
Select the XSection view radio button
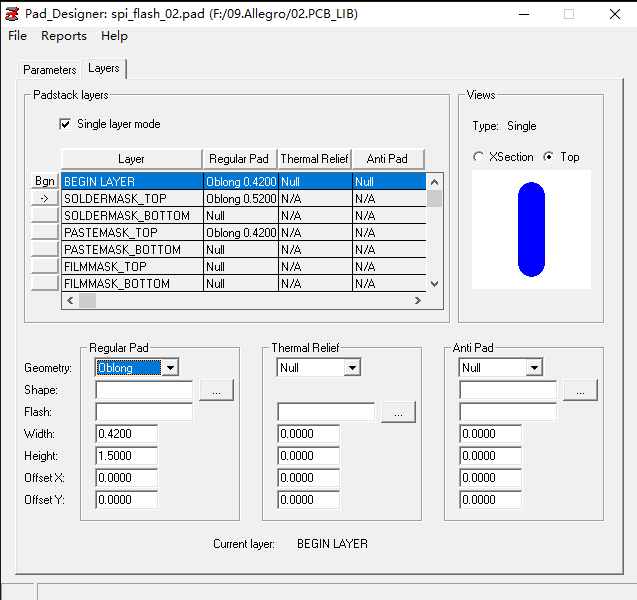click(479, 157)
